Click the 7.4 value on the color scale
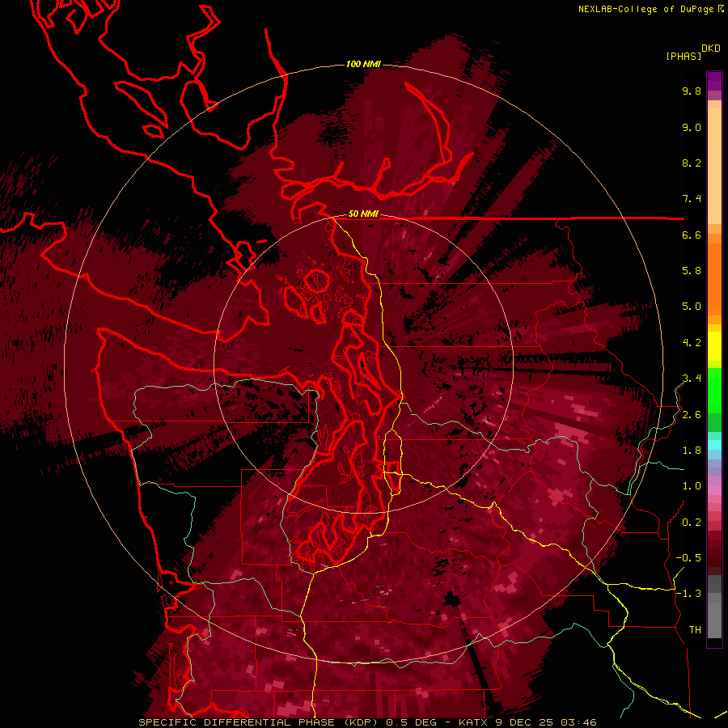Viewport: 728px width, 728px height. [x=692, y=199]
